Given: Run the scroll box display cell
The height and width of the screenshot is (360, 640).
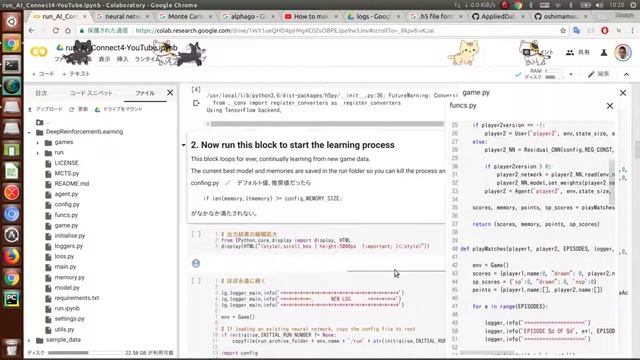Looking at the screenshot, I should tap(196, 234).
